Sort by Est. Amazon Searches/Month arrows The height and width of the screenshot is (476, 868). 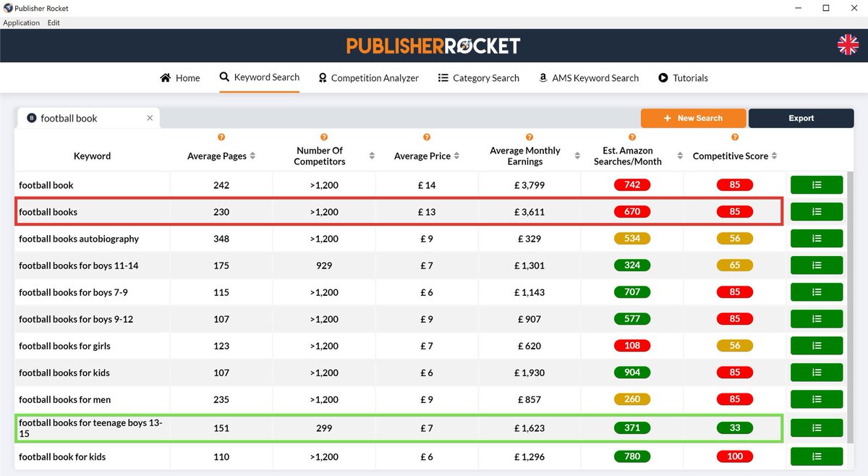[x=680, y=156]
